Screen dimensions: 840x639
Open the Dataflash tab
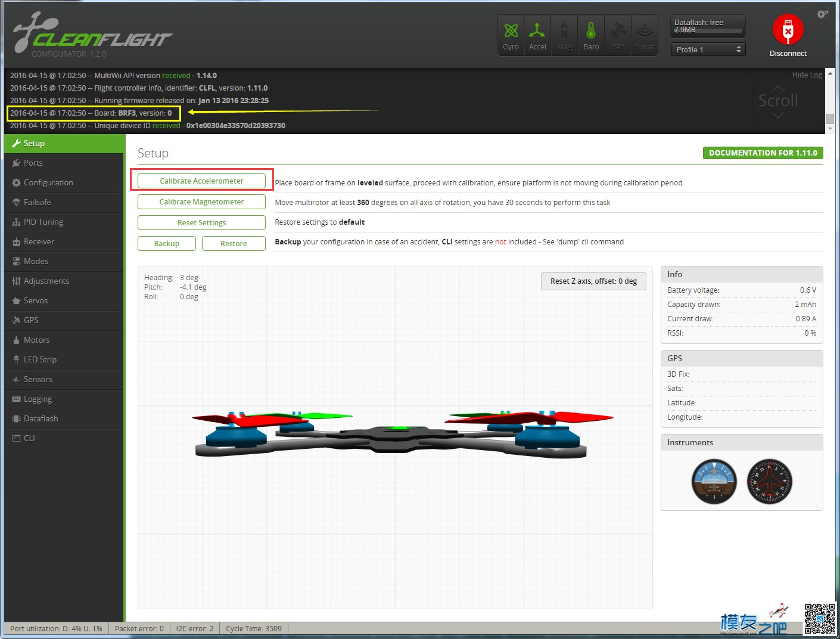[64, 418]
